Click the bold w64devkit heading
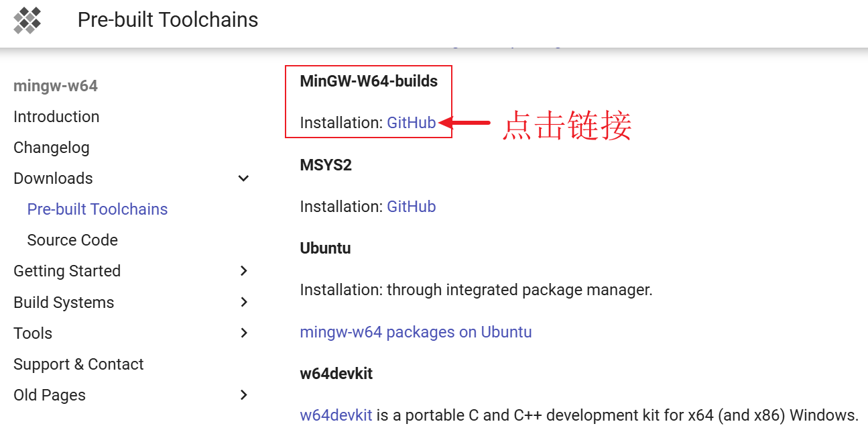Image resolution: width=868 pixels, height=426 pixels. pos(336,374)
